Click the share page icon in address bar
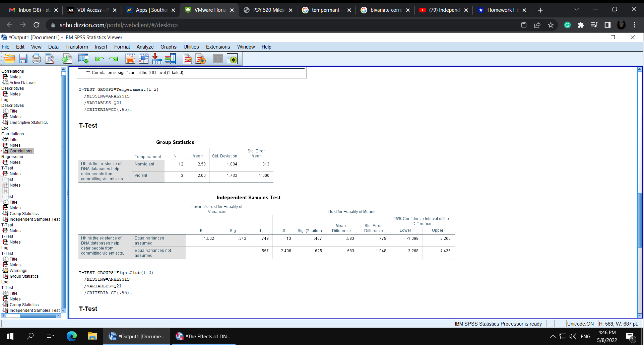Image resolution: width=644 pixels, height=345 pixels. click(537, 25)
